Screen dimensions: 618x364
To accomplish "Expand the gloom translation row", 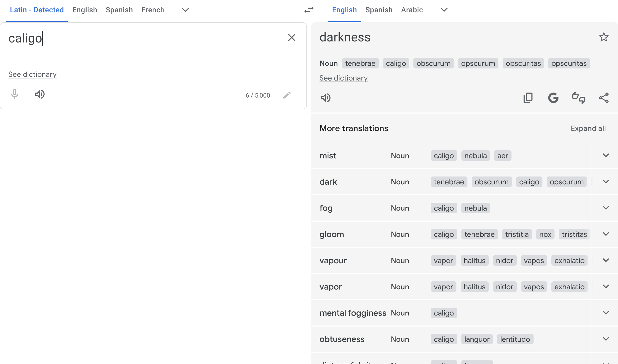I will coord(606,234).
